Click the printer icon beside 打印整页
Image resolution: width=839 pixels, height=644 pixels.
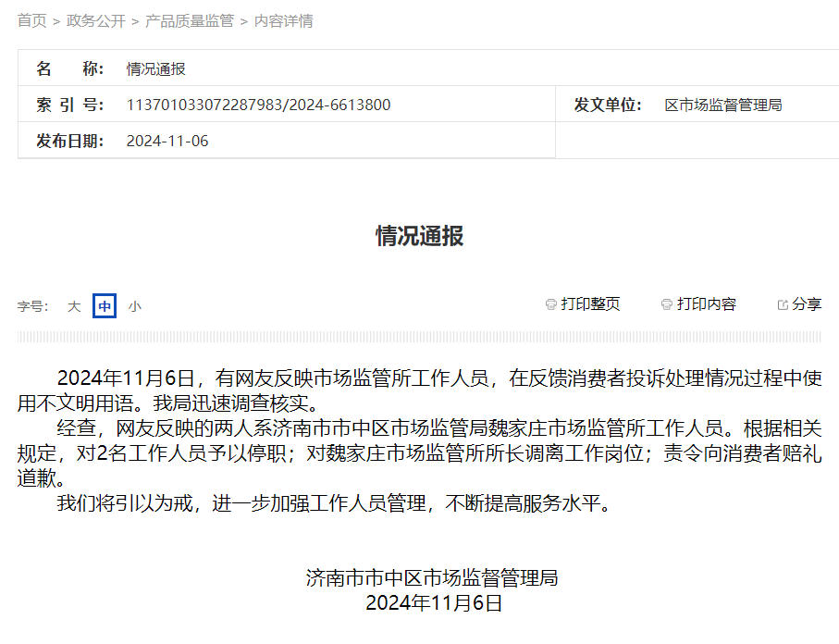pos(549,303)
